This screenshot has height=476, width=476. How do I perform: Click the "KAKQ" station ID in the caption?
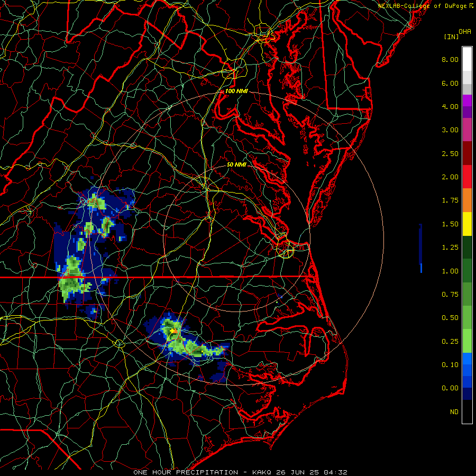tap(262, 472)
